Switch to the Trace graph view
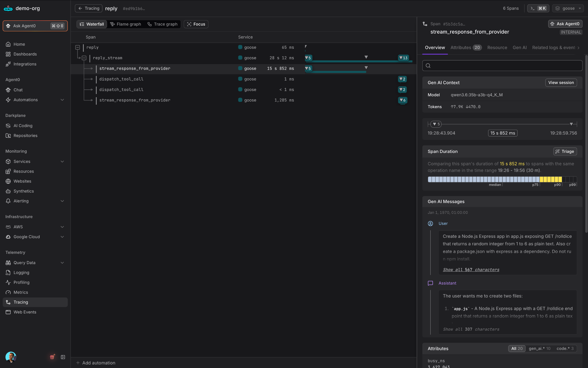Screen dimensions: 588x368 point(163,24)
